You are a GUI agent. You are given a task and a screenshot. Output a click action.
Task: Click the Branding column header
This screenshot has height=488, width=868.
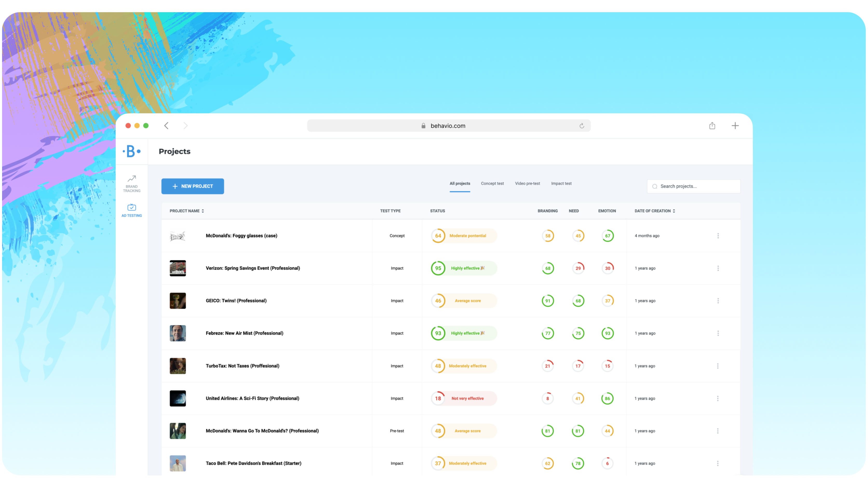click(548, 211)
